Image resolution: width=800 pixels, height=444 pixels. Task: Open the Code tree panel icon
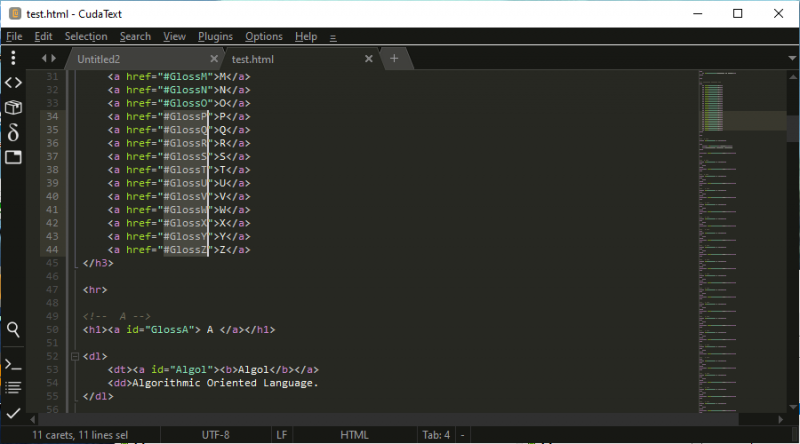[13, 82]
